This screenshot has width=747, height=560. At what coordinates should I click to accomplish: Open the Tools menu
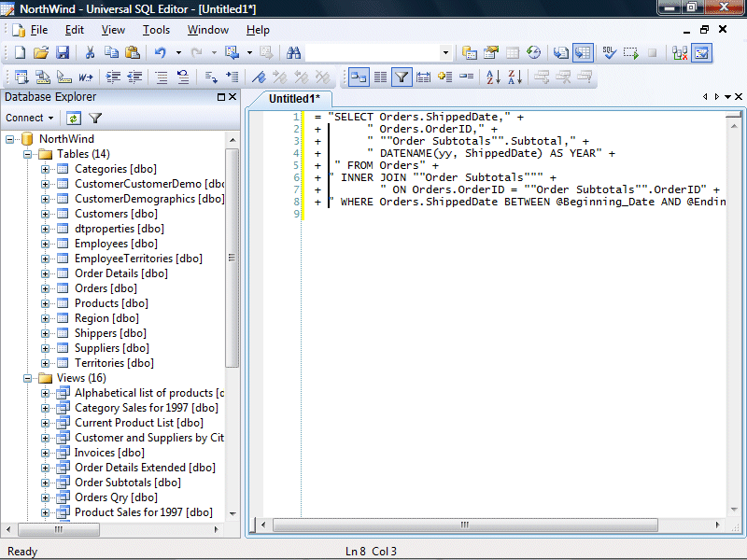click(156, 30)
